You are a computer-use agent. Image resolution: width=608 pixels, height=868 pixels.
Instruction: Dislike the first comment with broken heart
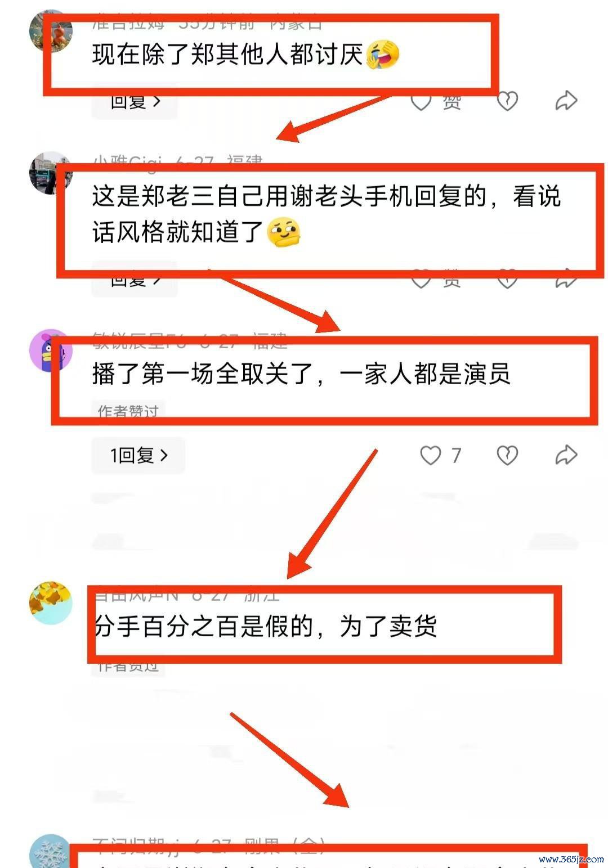tap(507, 101)
